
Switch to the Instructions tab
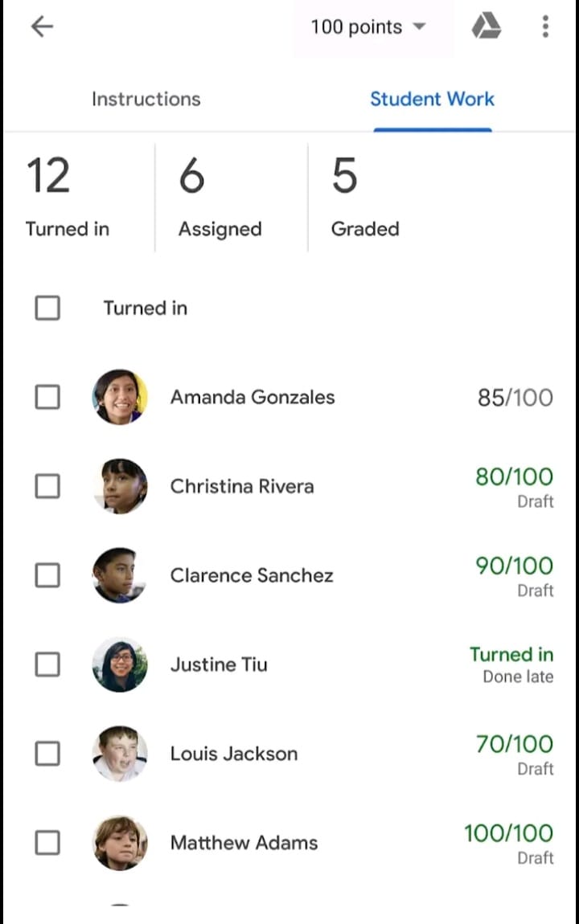coord(146,99)
